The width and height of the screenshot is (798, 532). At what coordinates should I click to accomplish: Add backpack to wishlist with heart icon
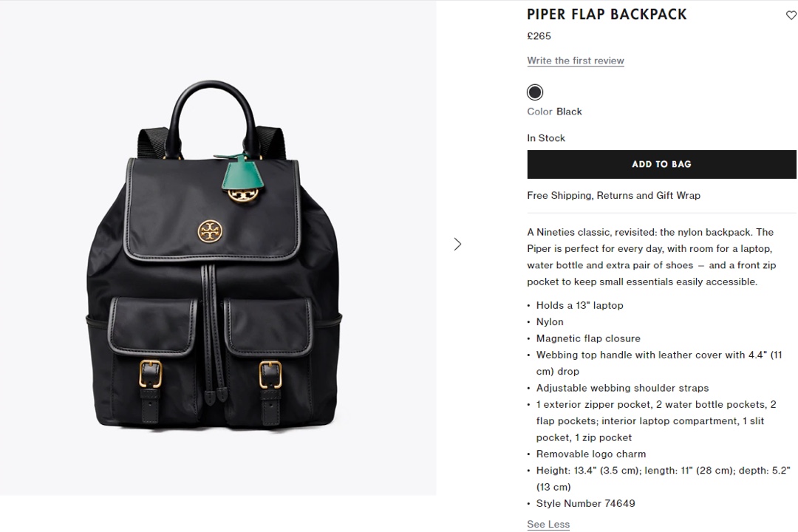(x=791, y=16)
